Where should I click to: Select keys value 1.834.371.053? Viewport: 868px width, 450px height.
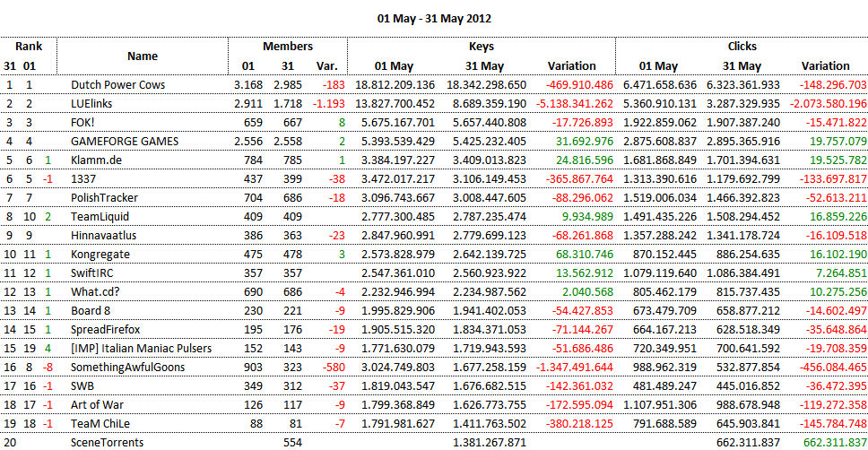tap(490, 329)
